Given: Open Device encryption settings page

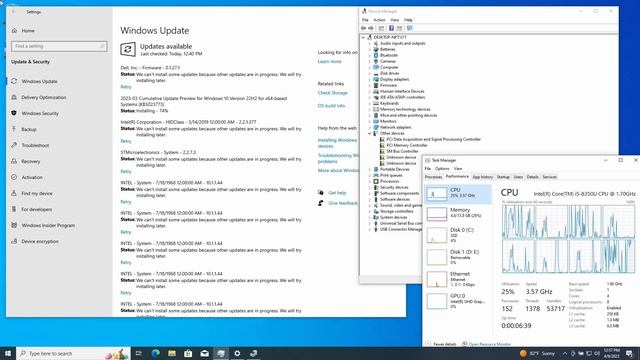Looking at the screenshot, I should [40, 241].
